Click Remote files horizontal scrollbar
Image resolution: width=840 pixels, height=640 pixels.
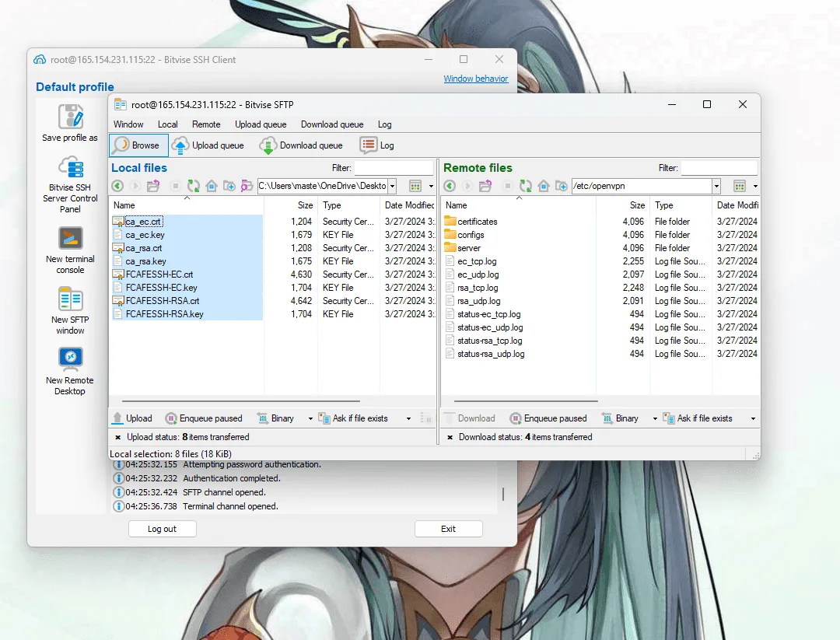click(x=526, y=400)
